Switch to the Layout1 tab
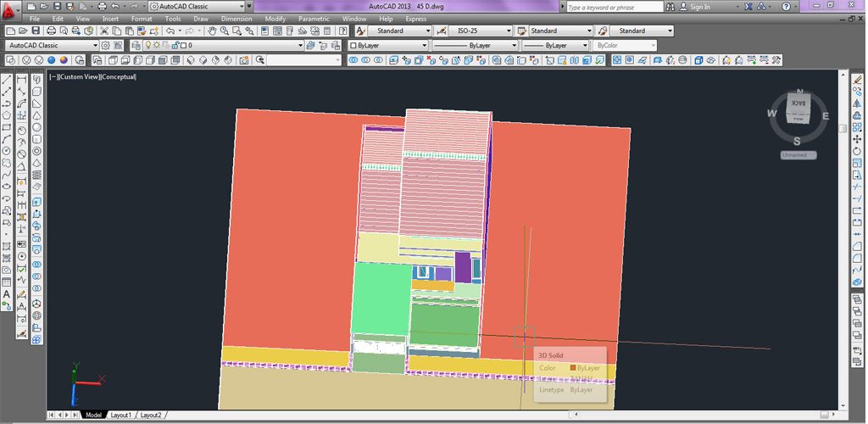Viewport: 868px width, 424px height. pyautogui.click(x=120, y=416)
